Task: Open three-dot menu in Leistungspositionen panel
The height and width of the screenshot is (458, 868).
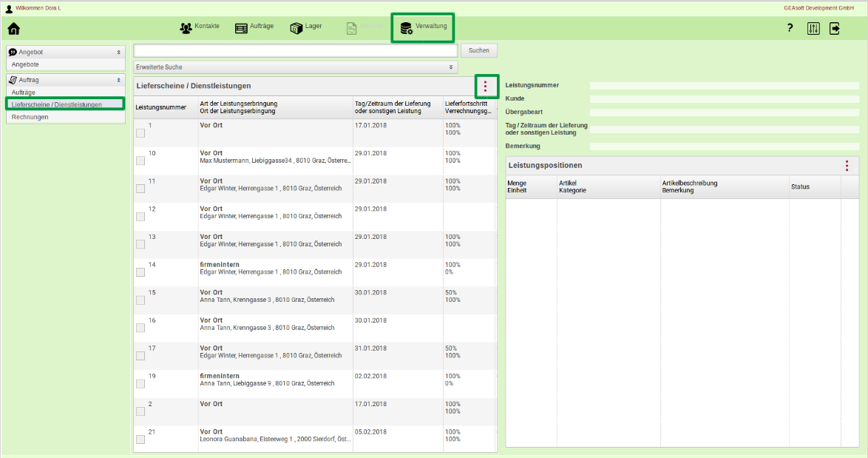Action: (x=847, y=166)
